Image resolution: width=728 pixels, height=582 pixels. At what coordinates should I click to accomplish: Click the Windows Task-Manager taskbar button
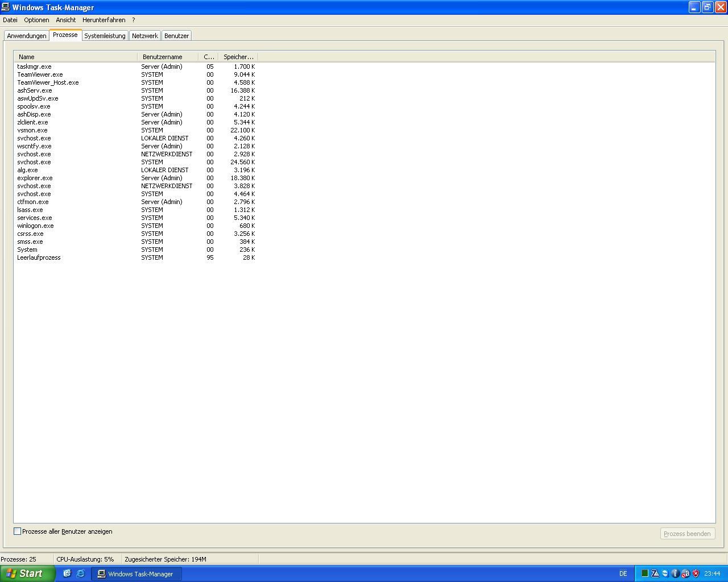(136, 574)
